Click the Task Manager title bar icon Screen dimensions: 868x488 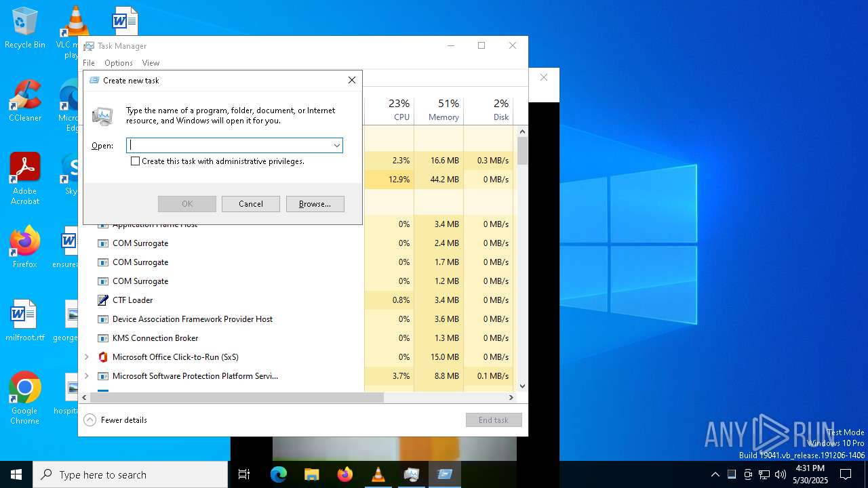tap(89, 46)
